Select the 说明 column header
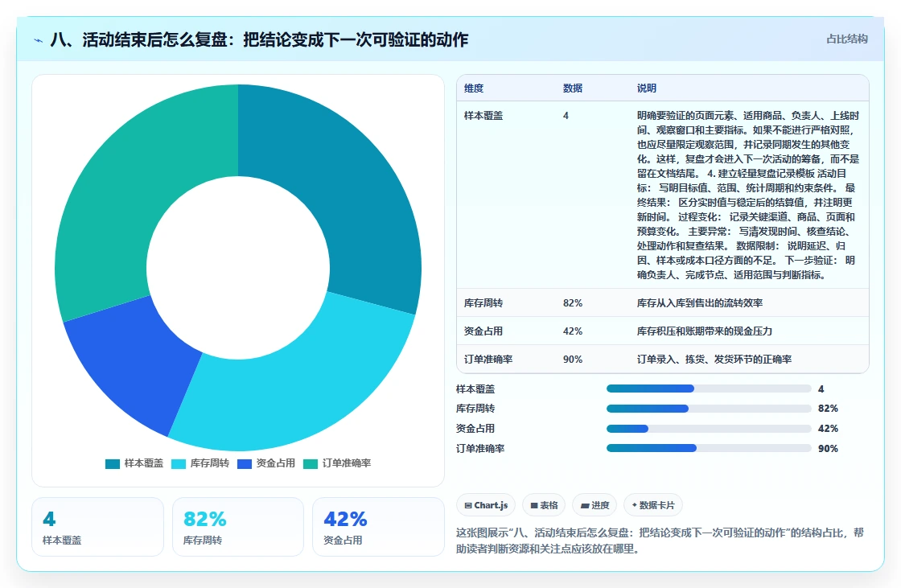 coord(647,88)
